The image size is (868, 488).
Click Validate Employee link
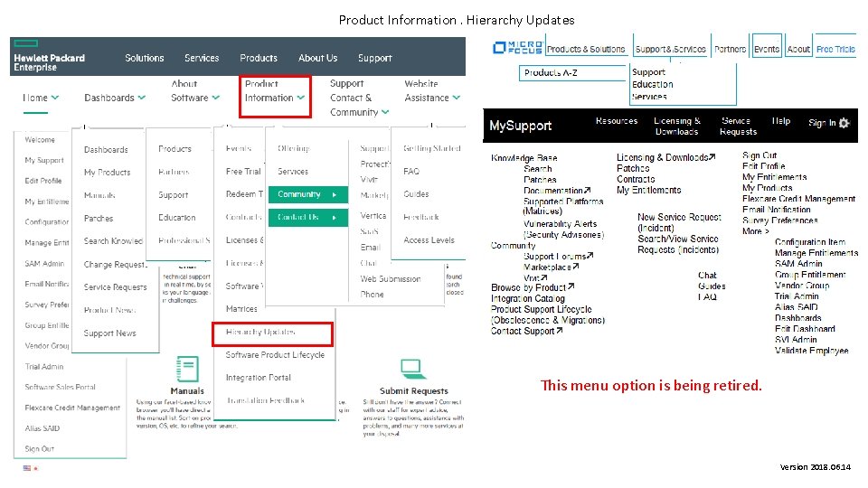(x=812, y=351)
